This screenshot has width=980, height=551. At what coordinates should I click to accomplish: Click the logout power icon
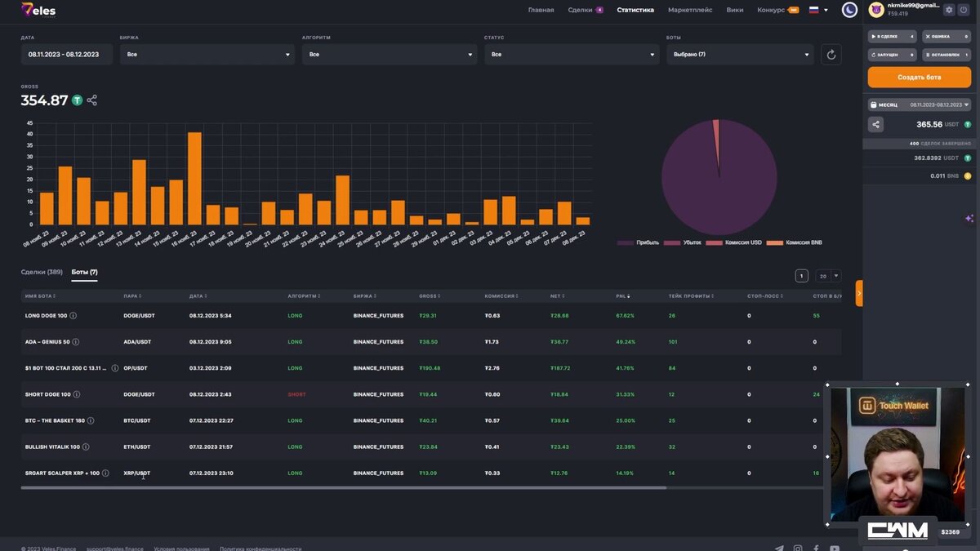964,10
